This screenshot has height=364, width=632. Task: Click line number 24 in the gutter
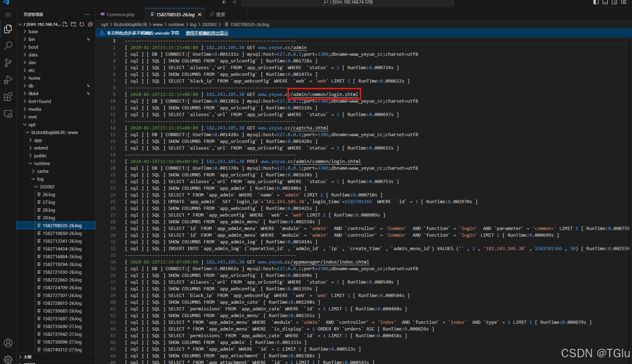[113, 195]
